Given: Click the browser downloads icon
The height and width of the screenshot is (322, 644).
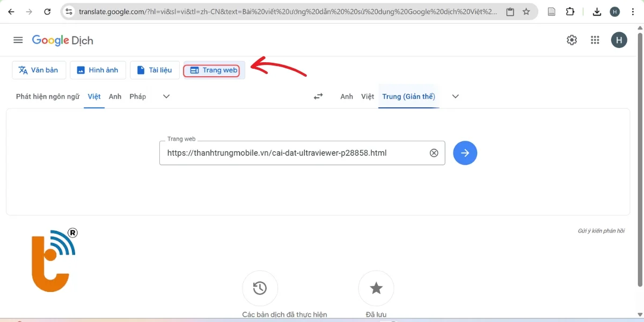Looking at the screenshot, I should click(596, 11).
